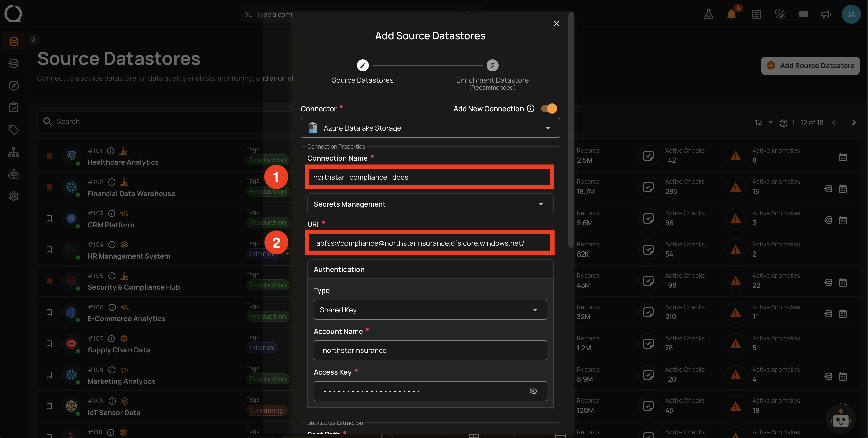Open the lab flask icon in header
The width and height of the screenshot is (868, 438).
(x=708, y=14)
